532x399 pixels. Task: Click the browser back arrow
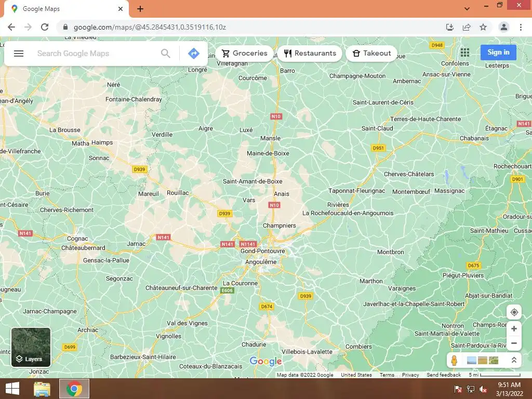click(x=11, y=27)
